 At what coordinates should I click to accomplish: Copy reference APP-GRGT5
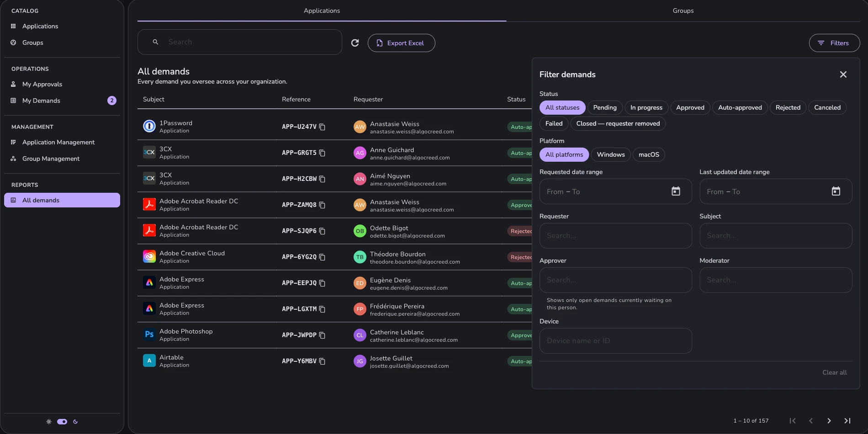[x=322, y=153]
